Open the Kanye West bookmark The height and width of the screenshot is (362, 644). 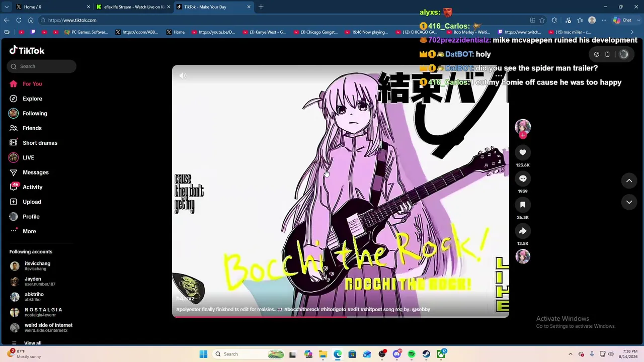(264, 32)
